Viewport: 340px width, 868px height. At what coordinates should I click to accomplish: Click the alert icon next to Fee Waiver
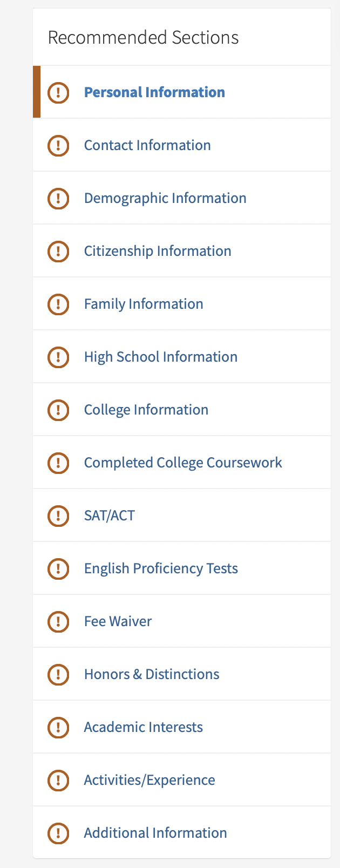pyautogui.click(x=58, y=621)
